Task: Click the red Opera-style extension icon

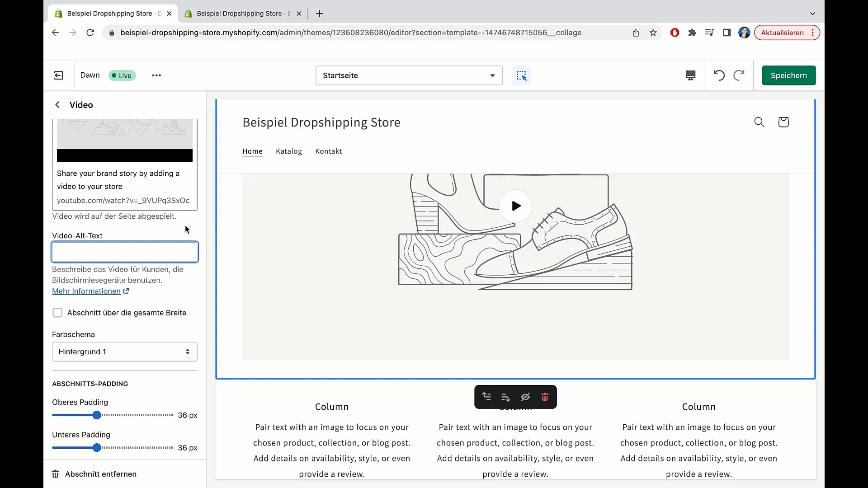Action: point(675,33)
